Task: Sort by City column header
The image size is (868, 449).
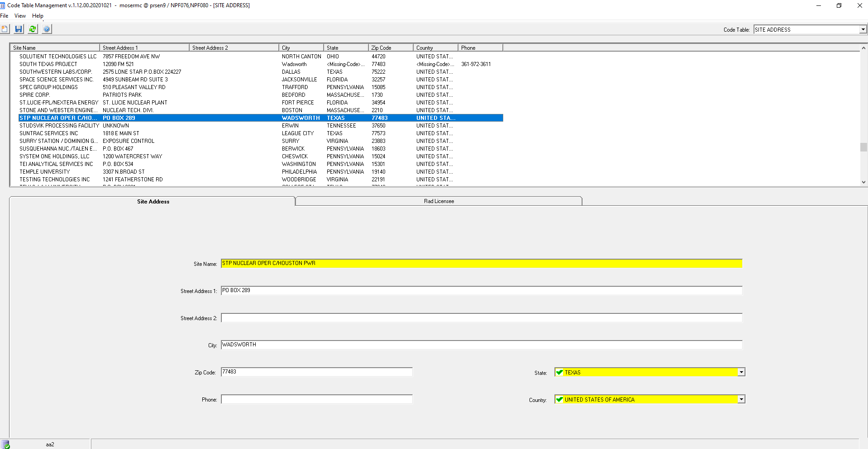Action: [x=301, y=47]
